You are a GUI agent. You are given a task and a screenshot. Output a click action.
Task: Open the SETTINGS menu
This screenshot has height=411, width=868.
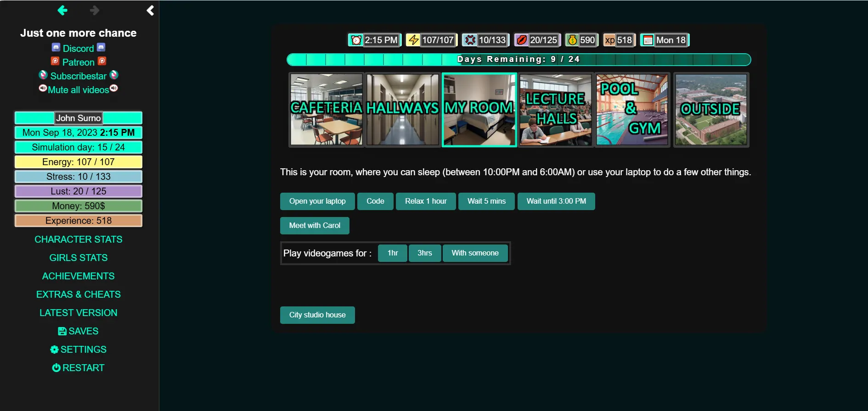tap(79, 350)
